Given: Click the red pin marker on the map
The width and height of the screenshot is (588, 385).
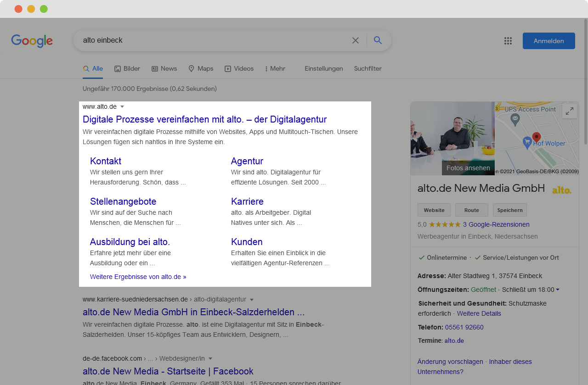Looking at the screenshot, I should (536, 137).
